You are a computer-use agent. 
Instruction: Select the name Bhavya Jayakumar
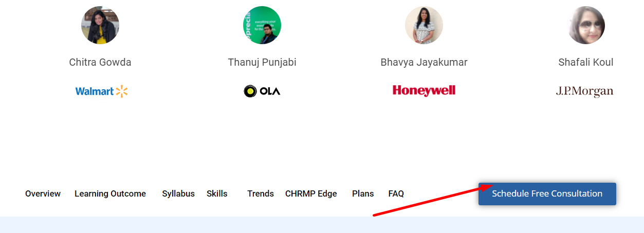(424, 62)
